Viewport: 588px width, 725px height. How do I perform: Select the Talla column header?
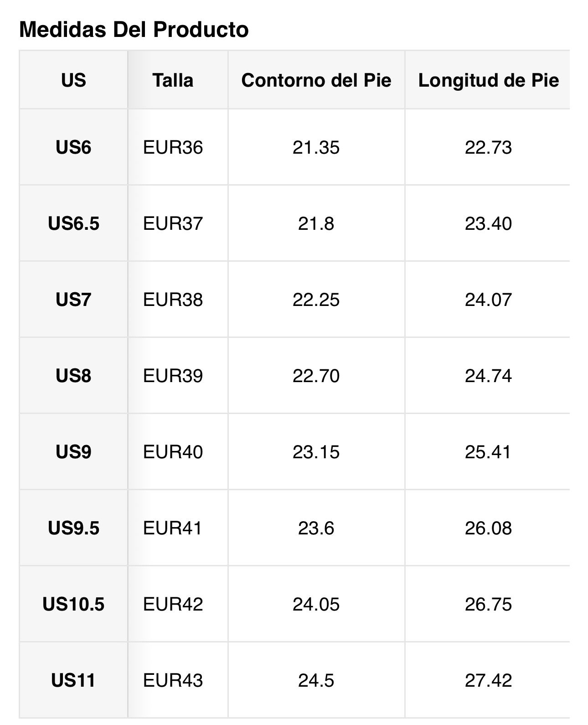173,80
